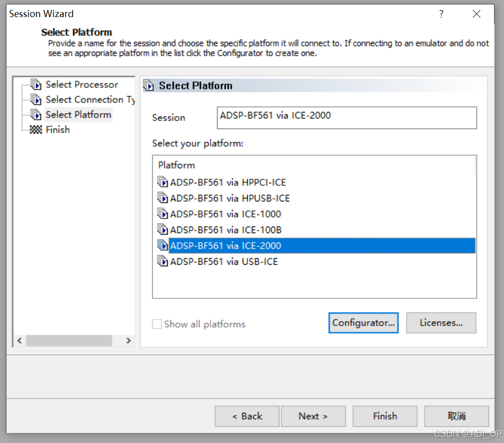Click the help question mark button
This screenshot has height=443, width=504.
pos(441,14)
